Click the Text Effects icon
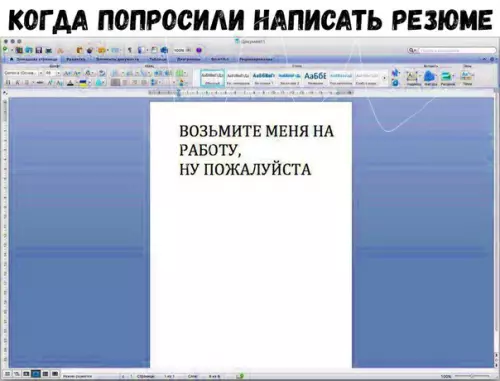This screenshot has width=500, height=381. (x=99, y=83)
